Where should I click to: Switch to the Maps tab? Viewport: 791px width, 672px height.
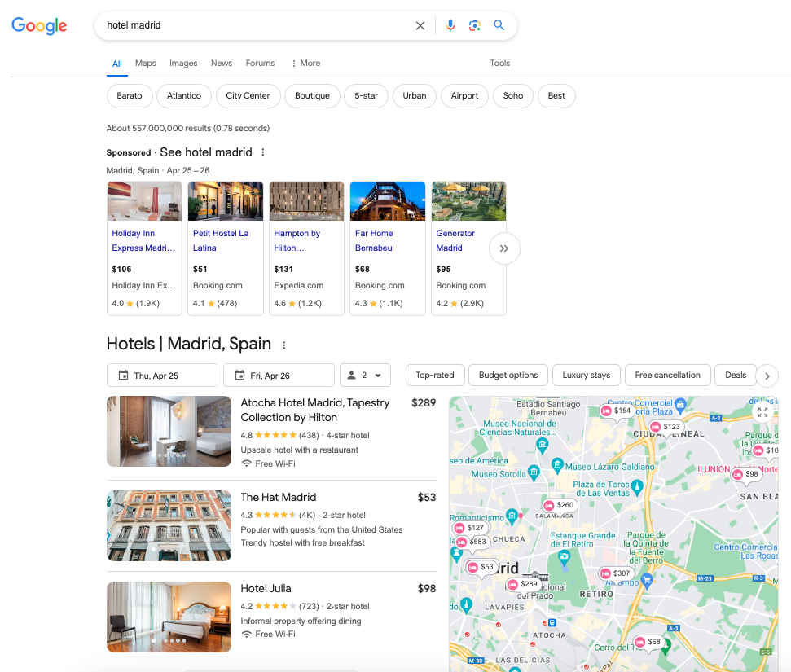pyautogui.click(x=145, y=63)
